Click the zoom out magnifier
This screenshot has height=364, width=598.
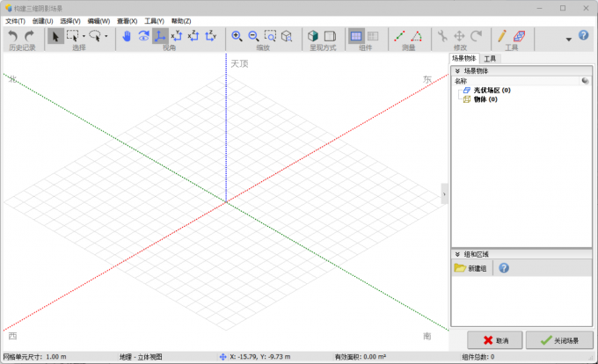pos(253,36)
